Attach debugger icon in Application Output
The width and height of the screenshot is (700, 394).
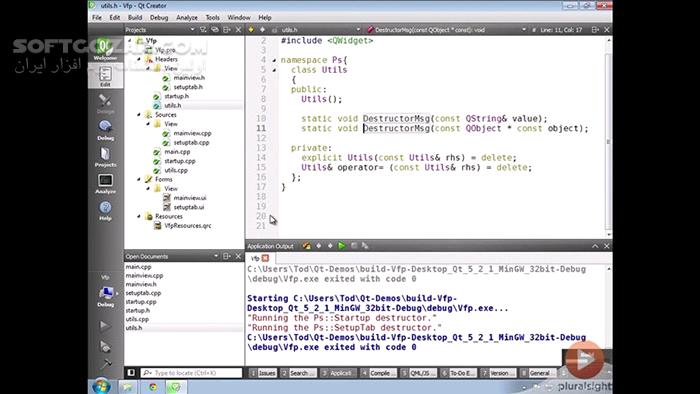365,246
